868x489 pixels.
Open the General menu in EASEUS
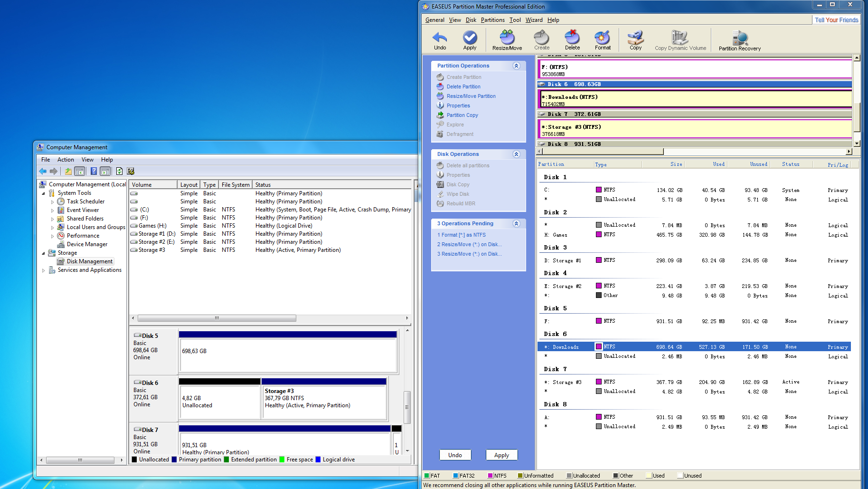pos(434,20)
